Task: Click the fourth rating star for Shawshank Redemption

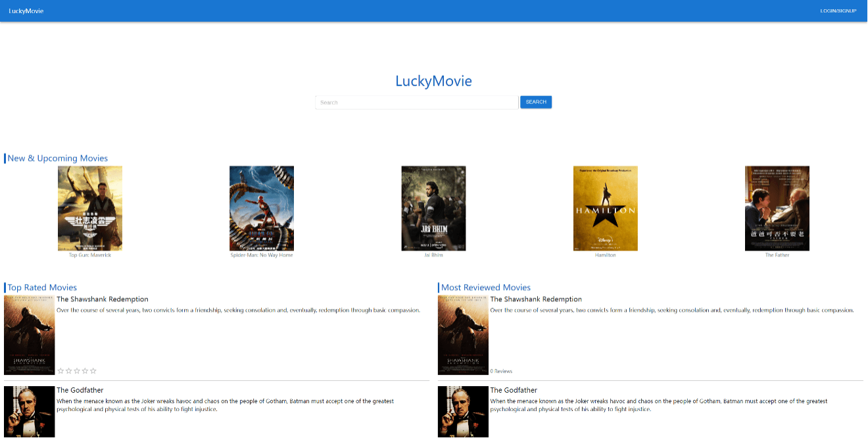Action: pyautogui.click(x=85, y=371)
